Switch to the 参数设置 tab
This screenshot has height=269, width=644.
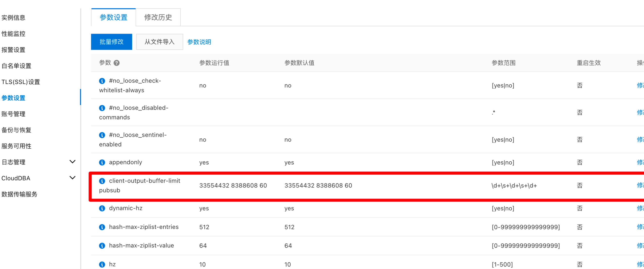click(x=113, y=17)
